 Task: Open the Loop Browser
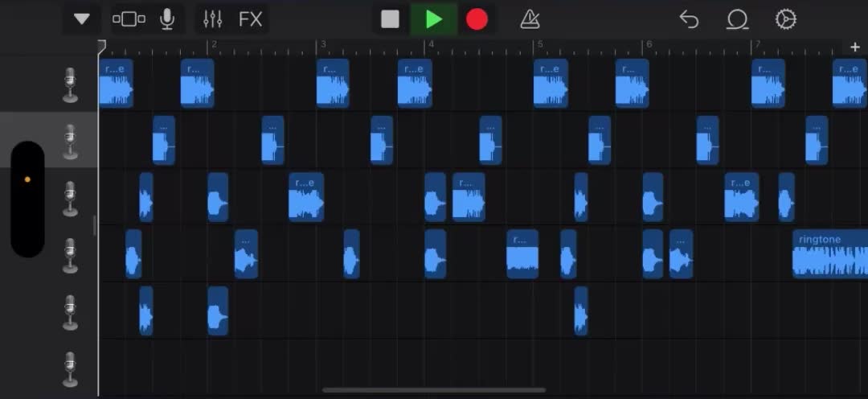(x=737, y=20)
